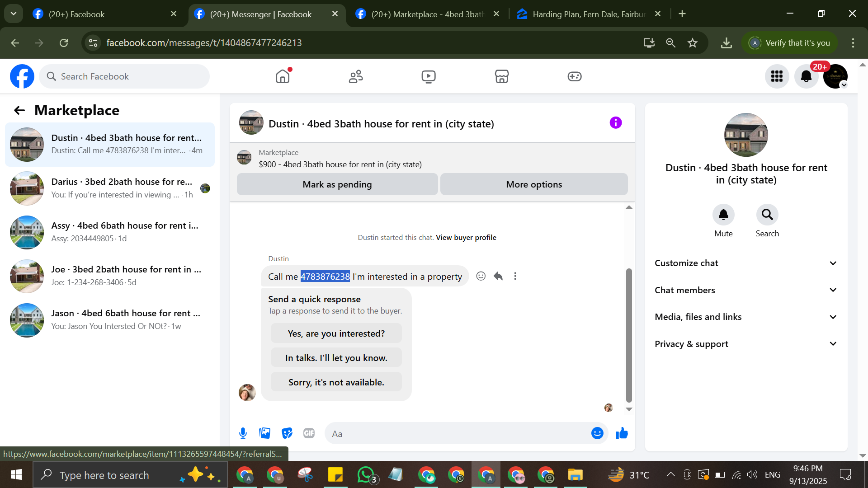This screenshot has width=868, height=488.
Task: Open the Friends icon in top navigation
Action: (x=356, y=76)
